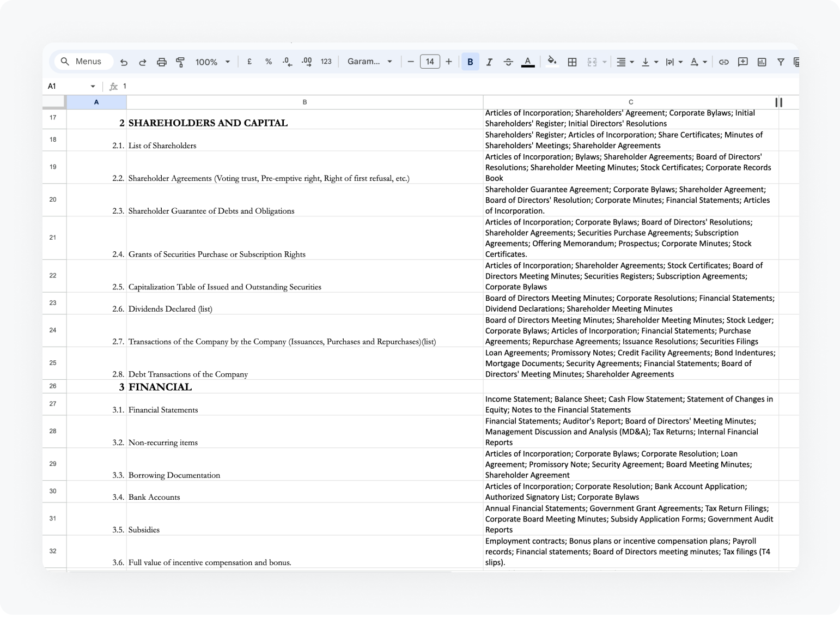Click cell starting Employment contracts; Bonus plans

pos(630,552)
